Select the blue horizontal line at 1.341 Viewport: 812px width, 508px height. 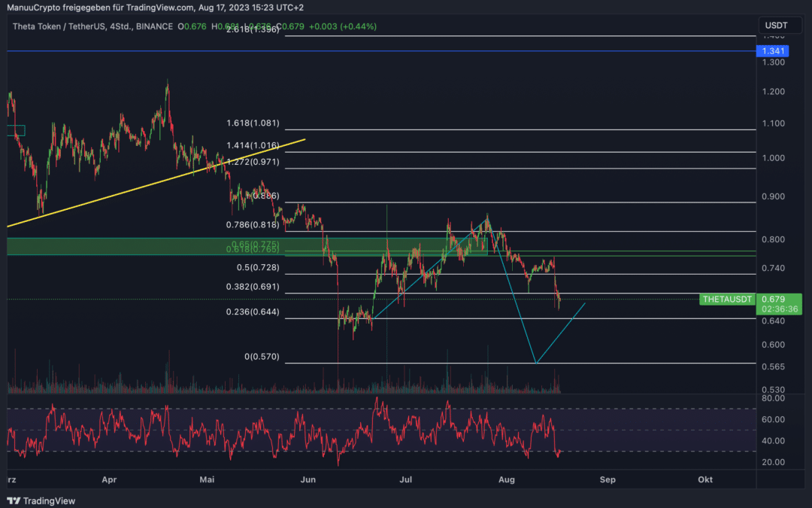pos(381,51)
